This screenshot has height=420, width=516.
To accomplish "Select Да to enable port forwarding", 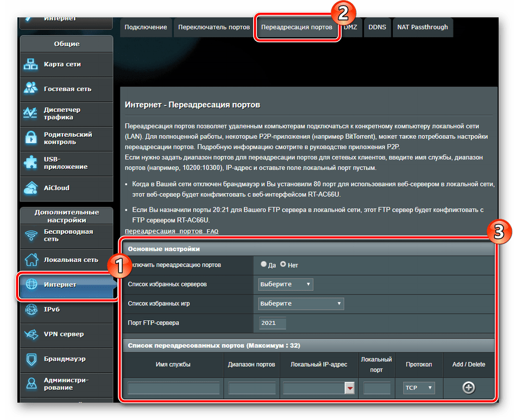I will (263, 264).
